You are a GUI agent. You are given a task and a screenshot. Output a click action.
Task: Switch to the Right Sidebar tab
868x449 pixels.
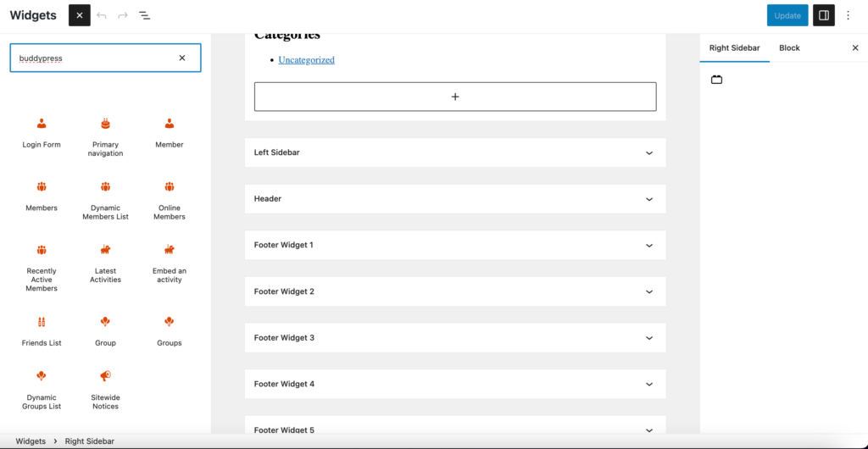[735, 48]
